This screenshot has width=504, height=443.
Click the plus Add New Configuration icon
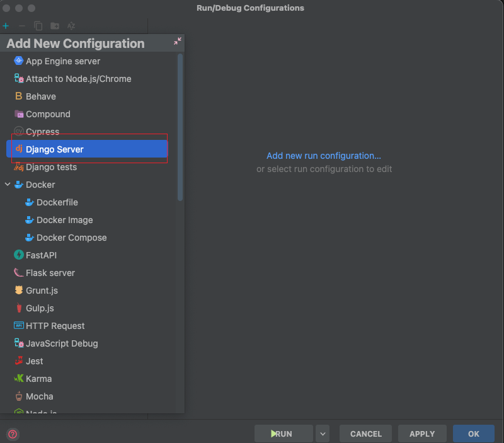[6, 26]
